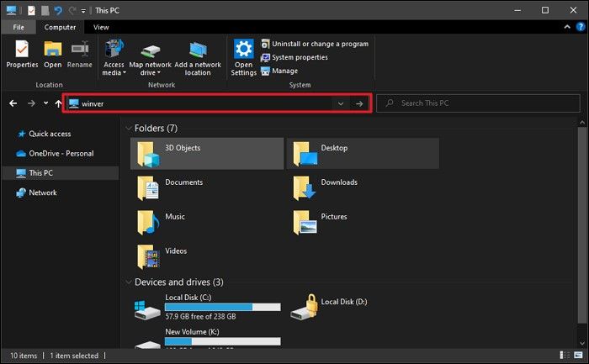Screen dimensions: 589x364
Task: Switch to the View tab
Action: click(101, 27)
